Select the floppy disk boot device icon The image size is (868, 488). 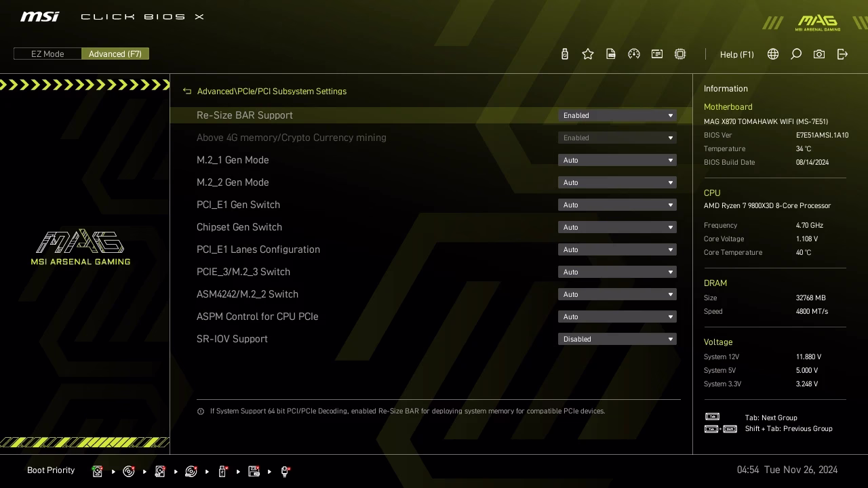coord(254,471)
